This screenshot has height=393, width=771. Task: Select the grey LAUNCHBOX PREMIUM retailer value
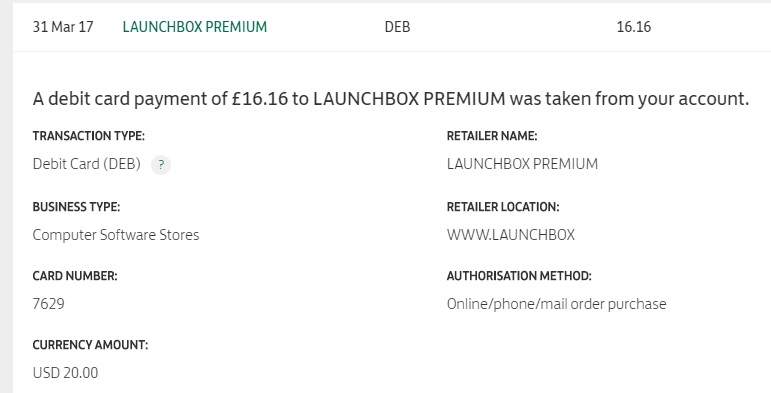[x=522, y=164]
